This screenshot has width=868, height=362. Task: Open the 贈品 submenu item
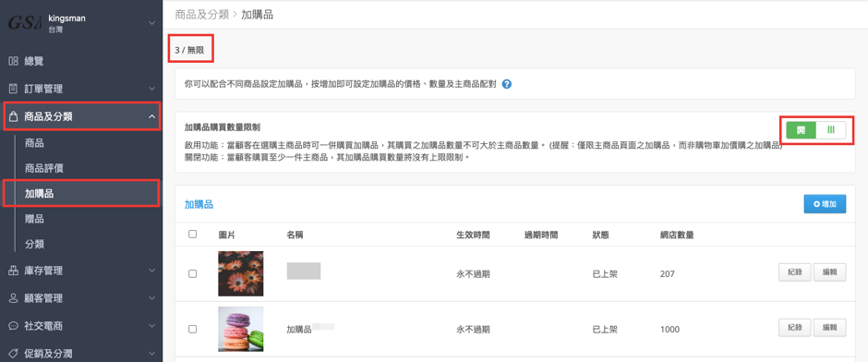34,219
